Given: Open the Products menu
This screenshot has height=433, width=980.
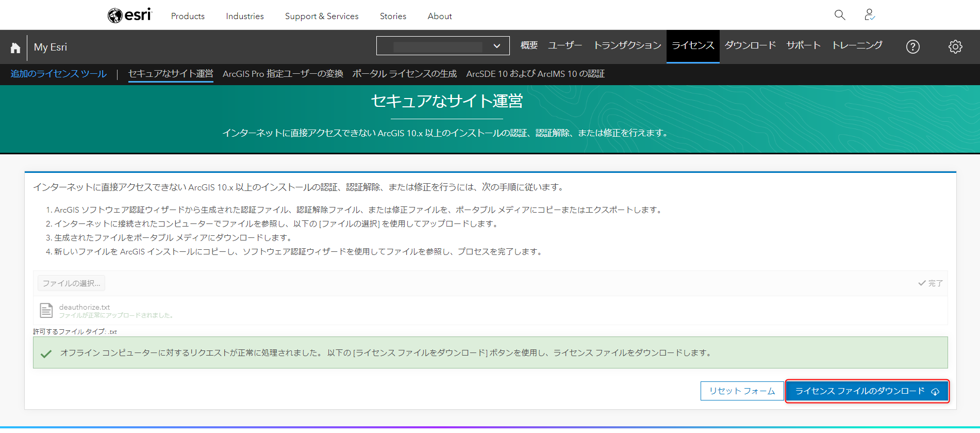Looking at the screenshot, I should tap(188, 16).
